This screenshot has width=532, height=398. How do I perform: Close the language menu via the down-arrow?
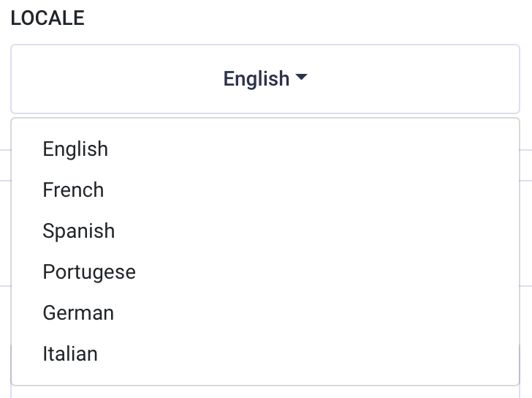pyautogui.click(x=301, y=79)
